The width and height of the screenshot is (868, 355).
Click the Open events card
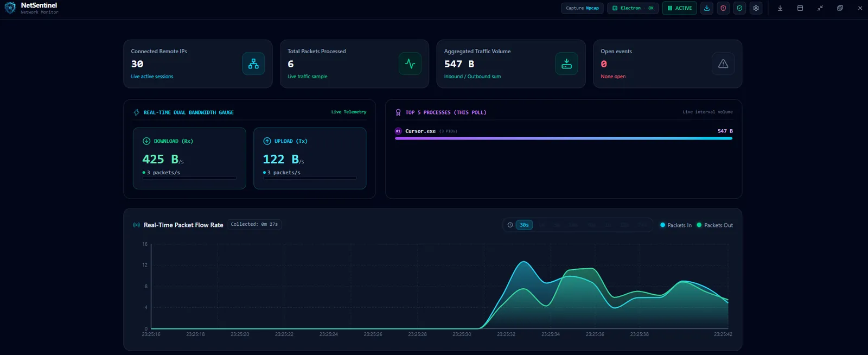tap(667, 64)
